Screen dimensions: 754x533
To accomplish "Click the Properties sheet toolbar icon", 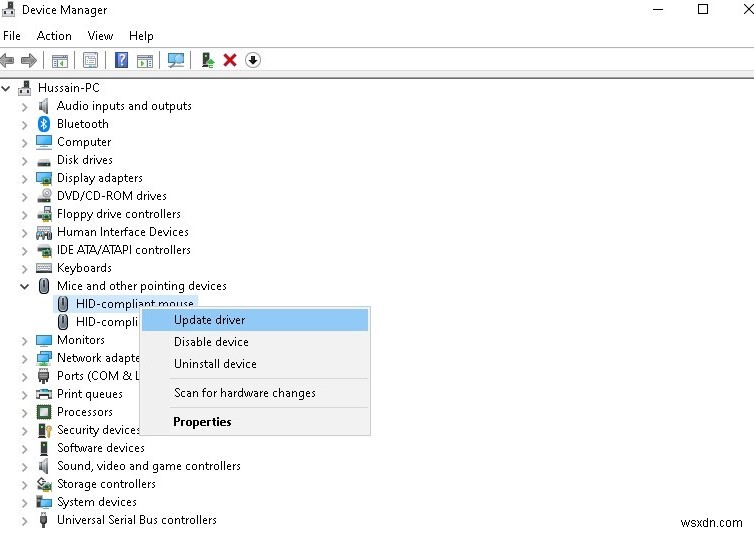I will (x=90, y=60).
